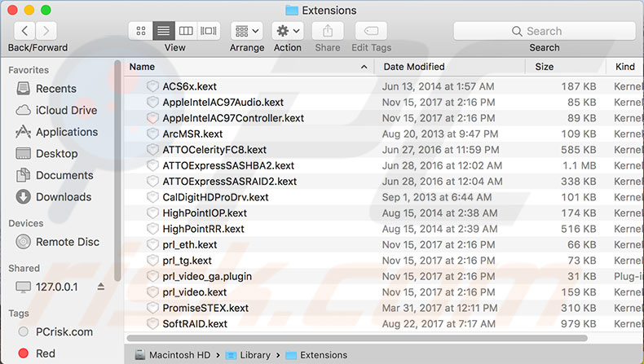Open Documents in the sidebar
Viewport: 644px width, 364px height.
click(x=55, y=175)
